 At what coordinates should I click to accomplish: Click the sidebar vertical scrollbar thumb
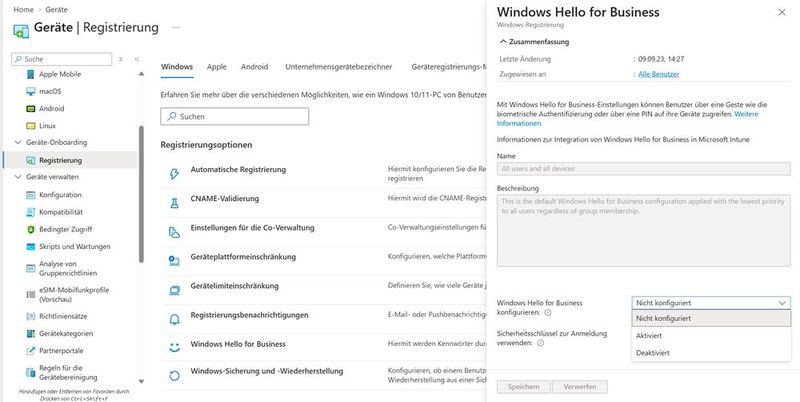coord(141,194)
